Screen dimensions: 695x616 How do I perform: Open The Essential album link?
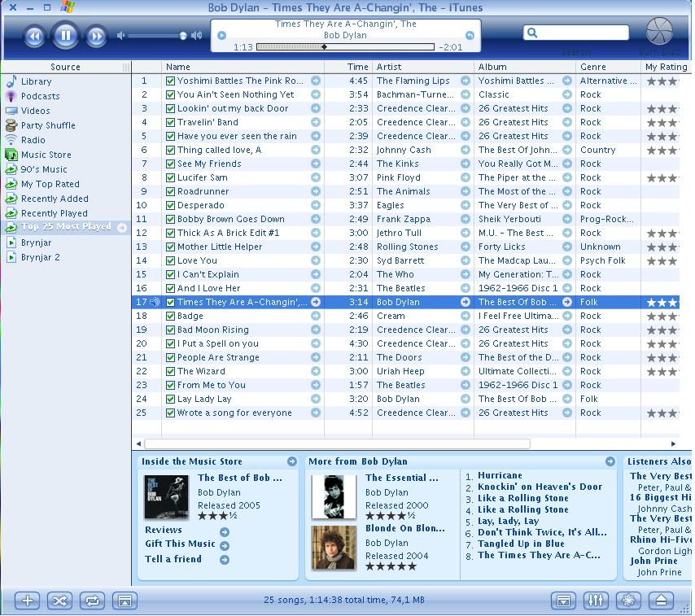pos(401,478)
